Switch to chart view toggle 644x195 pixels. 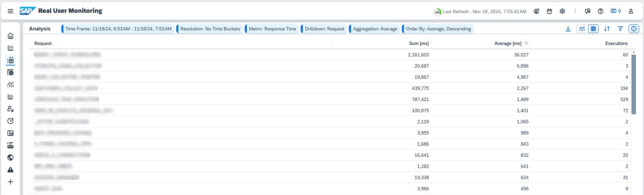click(x=582, y=29)
